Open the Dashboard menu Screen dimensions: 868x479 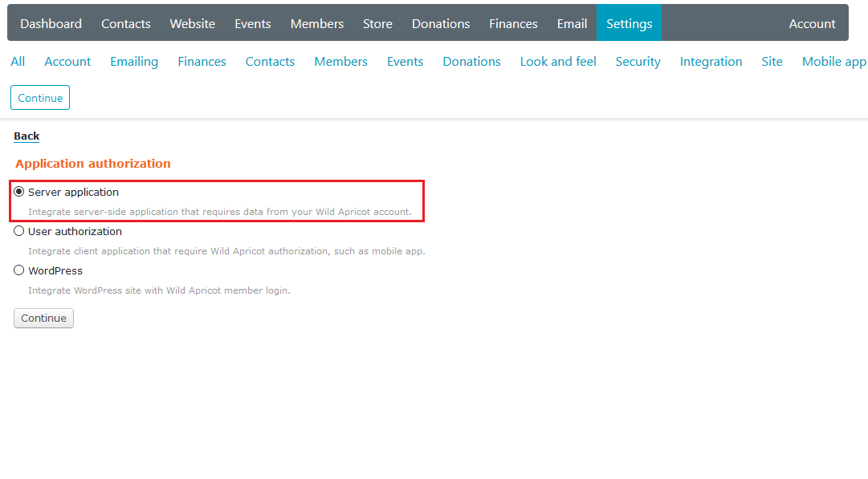[x=51, y=22]
